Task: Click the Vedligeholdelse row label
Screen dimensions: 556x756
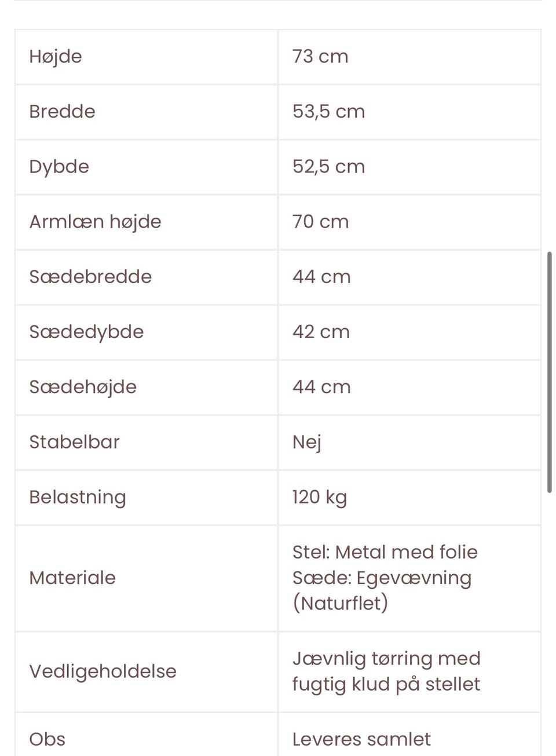Action: pos(103,671)
